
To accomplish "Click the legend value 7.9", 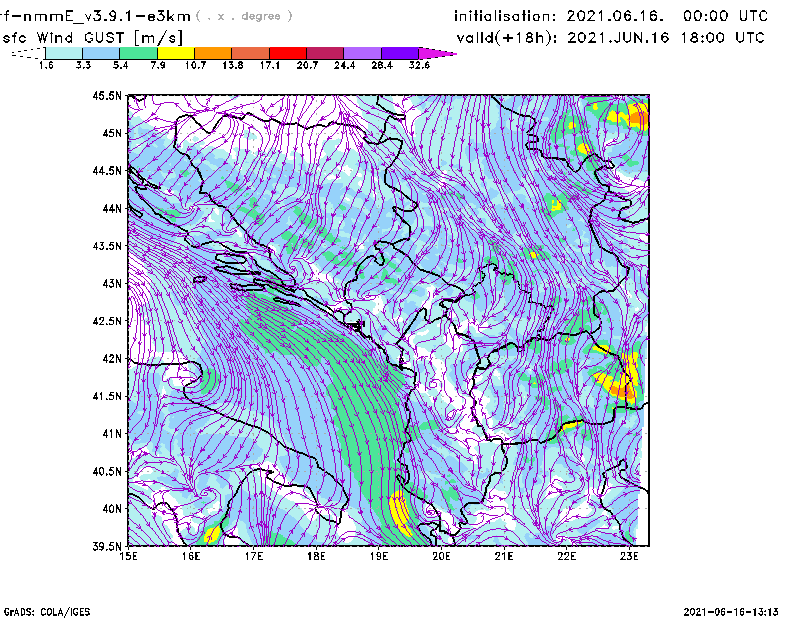I will (x=158, y=65).
